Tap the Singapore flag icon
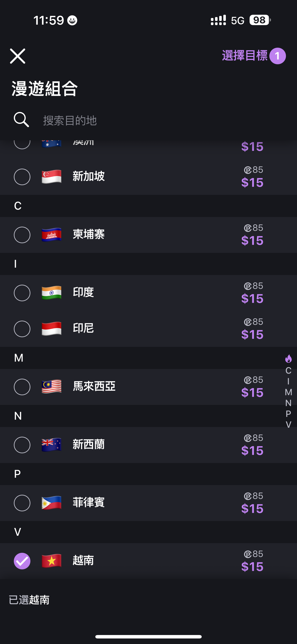 tap(52, 176)
